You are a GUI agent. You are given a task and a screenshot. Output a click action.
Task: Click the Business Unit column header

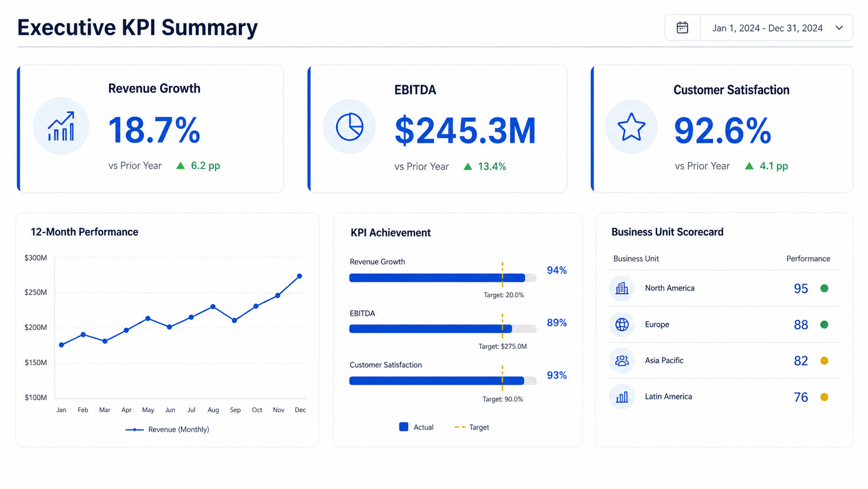coord(636,258)
